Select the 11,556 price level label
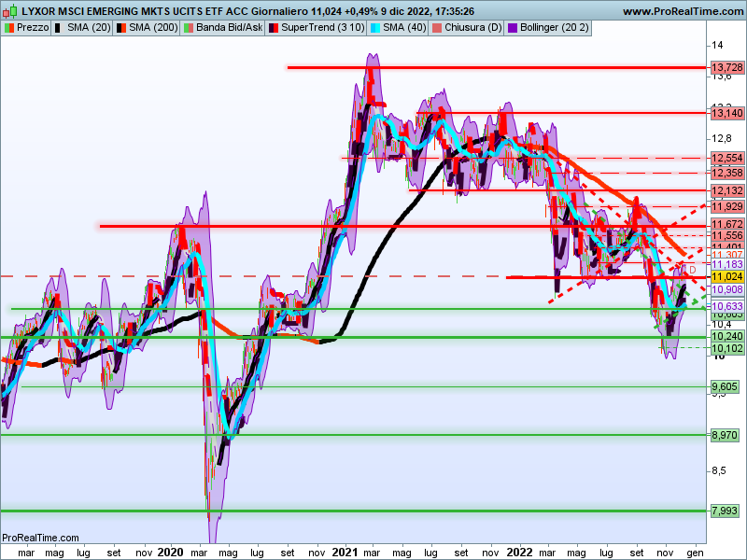This screenshot has height=560, width=747. tap(727, 235)
